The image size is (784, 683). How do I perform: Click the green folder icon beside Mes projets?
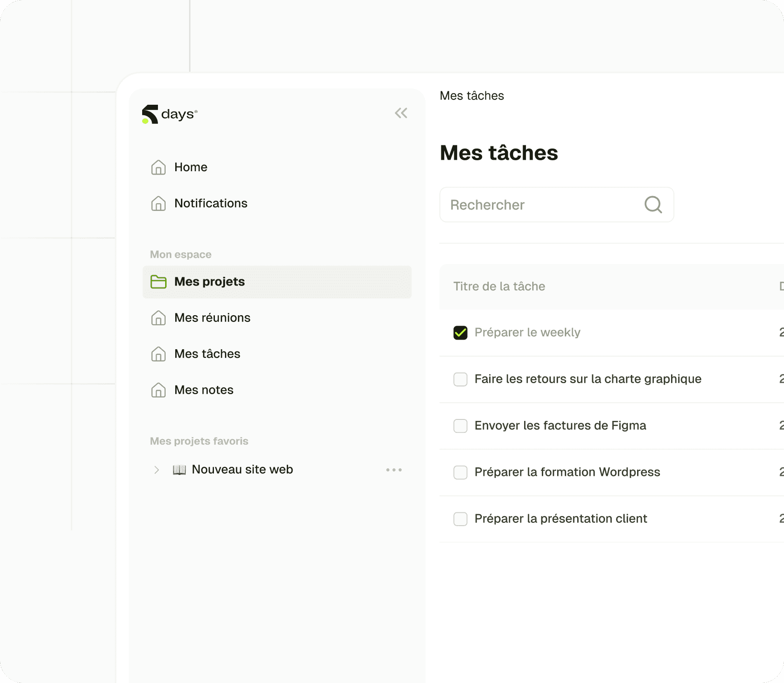[x=157, y=282]
